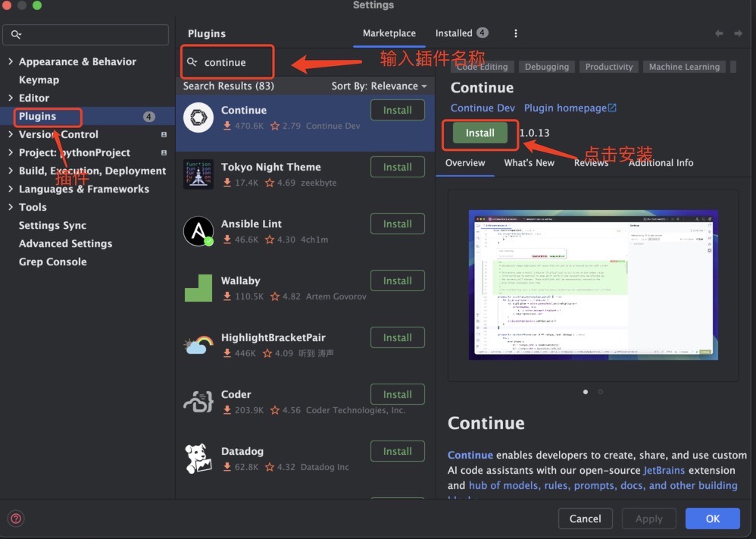
Task: Select Plugins in the settings tree
Action: 87,116
